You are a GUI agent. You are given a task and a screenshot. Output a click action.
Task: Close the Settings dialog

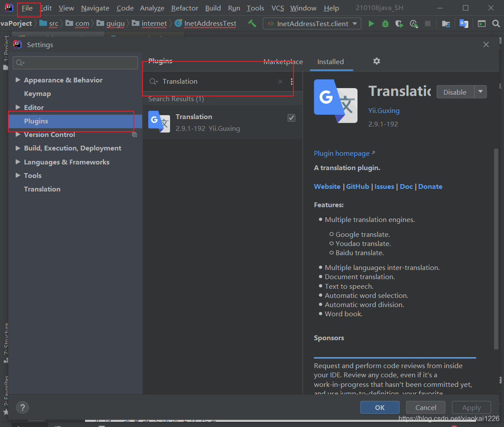486,44
